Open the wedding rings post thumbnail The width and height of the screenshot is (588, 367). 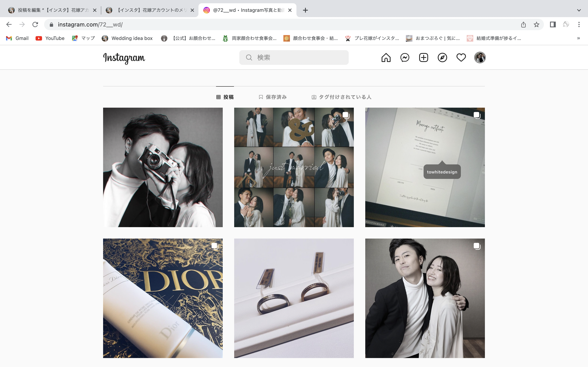[x=294, y=298]
